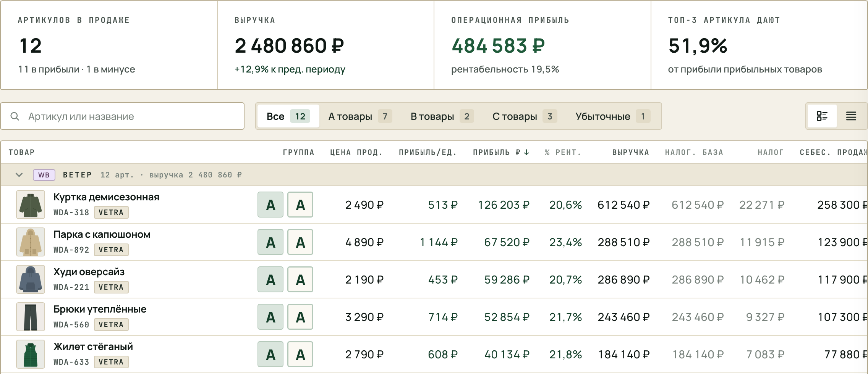The height and width of the screenshot is (374, 868).
Task: Click the Выручка 2 480 860 ₽ card
Action: (325, 45)
